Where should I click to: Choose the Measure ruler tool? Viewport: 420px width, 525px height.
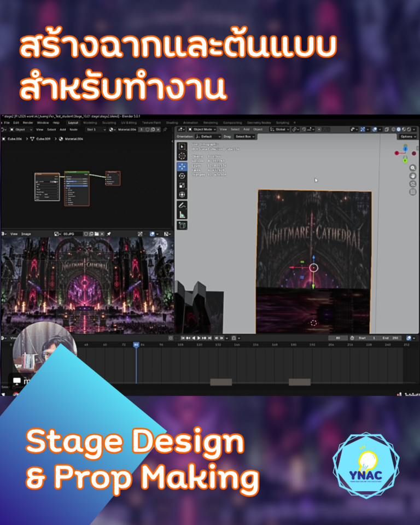pyautogui.click(x=182, y=214)
